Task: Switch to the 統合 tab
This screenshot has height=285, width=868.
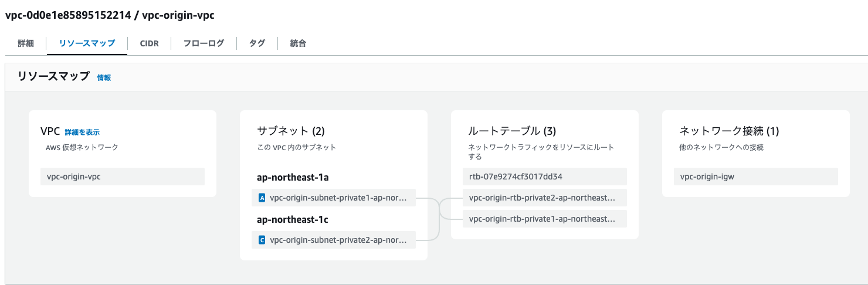Action: [298, 43]
